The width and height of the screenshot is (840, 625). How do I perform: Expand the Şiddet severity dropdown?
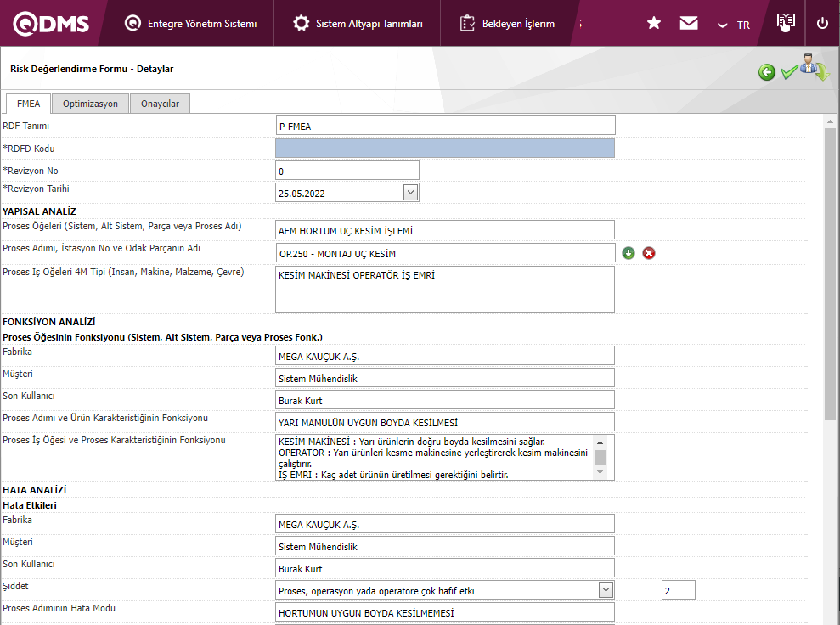606,589
